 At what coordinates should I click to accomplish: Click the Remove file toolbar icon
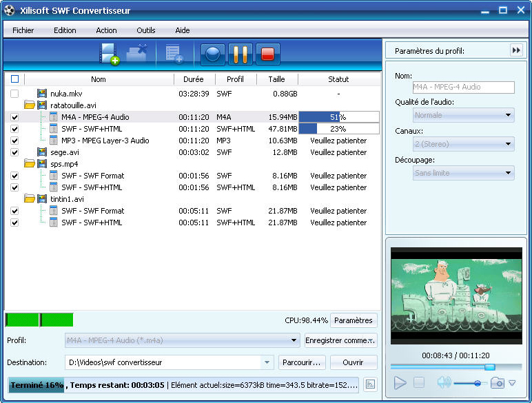[x=137, y=53]
